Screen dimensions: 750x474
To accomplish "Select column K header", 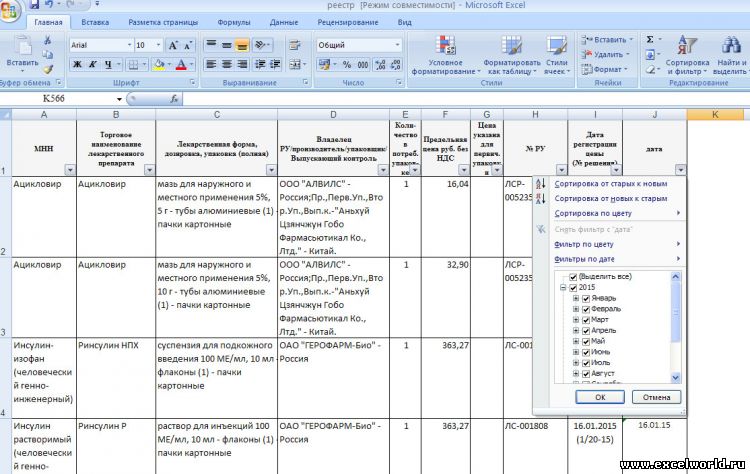I will point(715,115).
